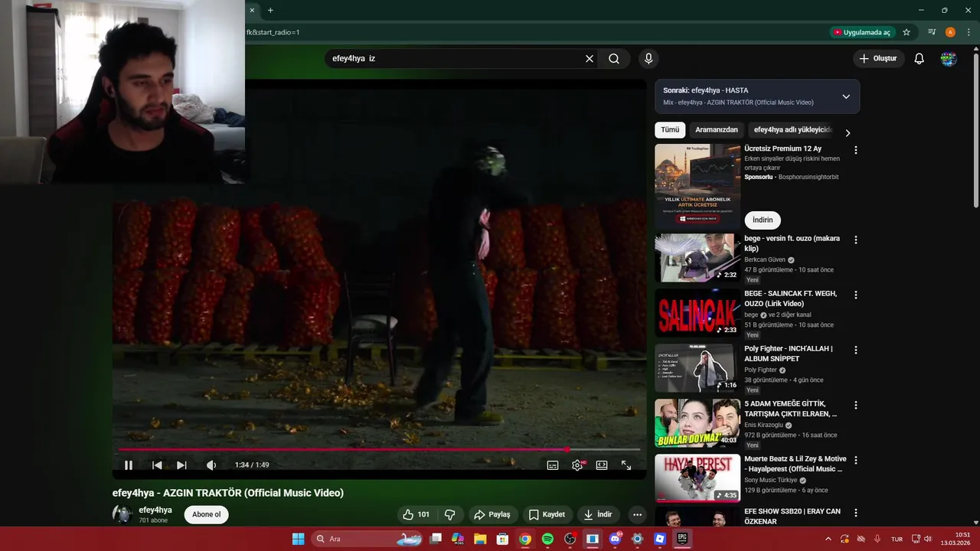980x551 pixels.
Task: Open Chrome media control icon
Action: pyautogui.click(x=932, y=32)
